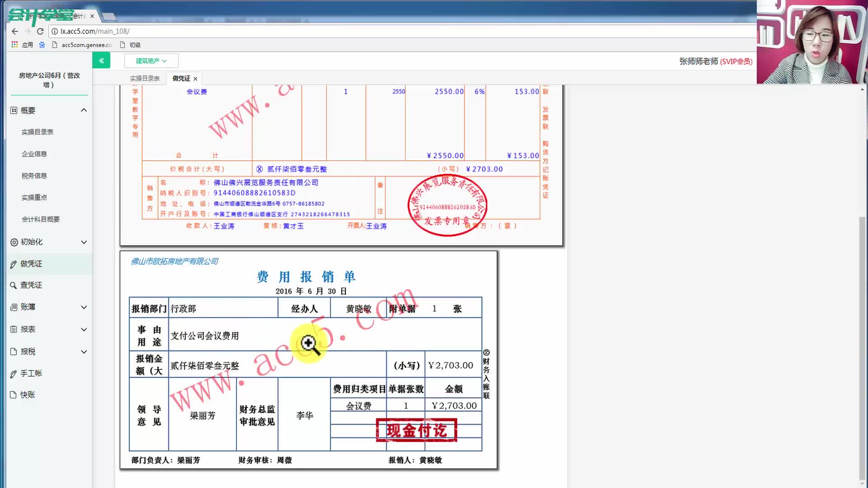Viewport: 868px width, 488px height.
Task: Open 查凭证 search voucher item
Action: tap(31, 285)
